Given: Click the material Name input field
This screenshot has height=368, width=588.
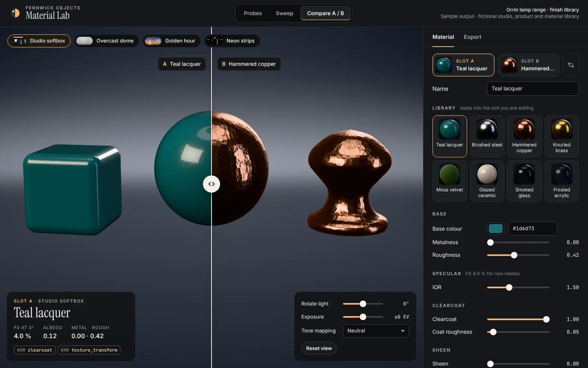Looking at the screenshot, I should coord(533,88).
